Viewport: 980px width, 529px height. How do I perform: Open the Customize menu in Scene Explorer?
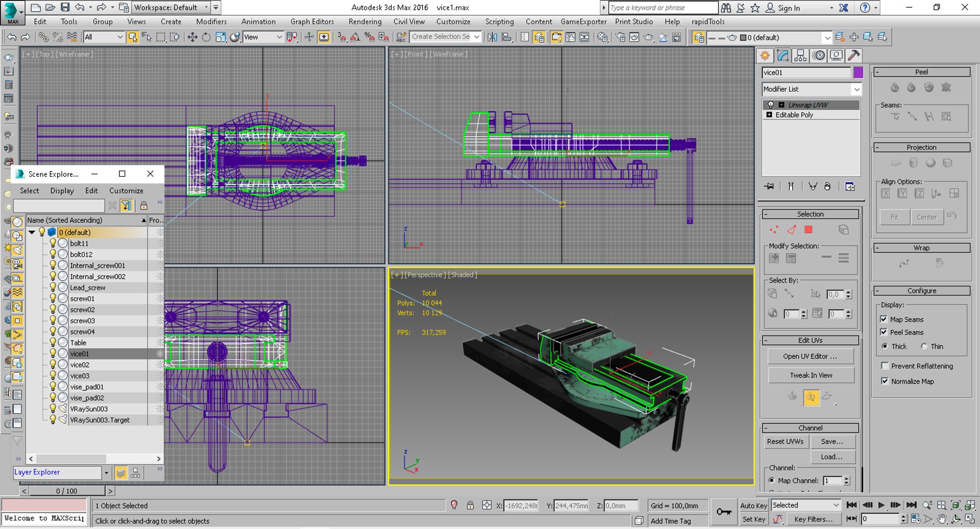click(x=126, y=190)
